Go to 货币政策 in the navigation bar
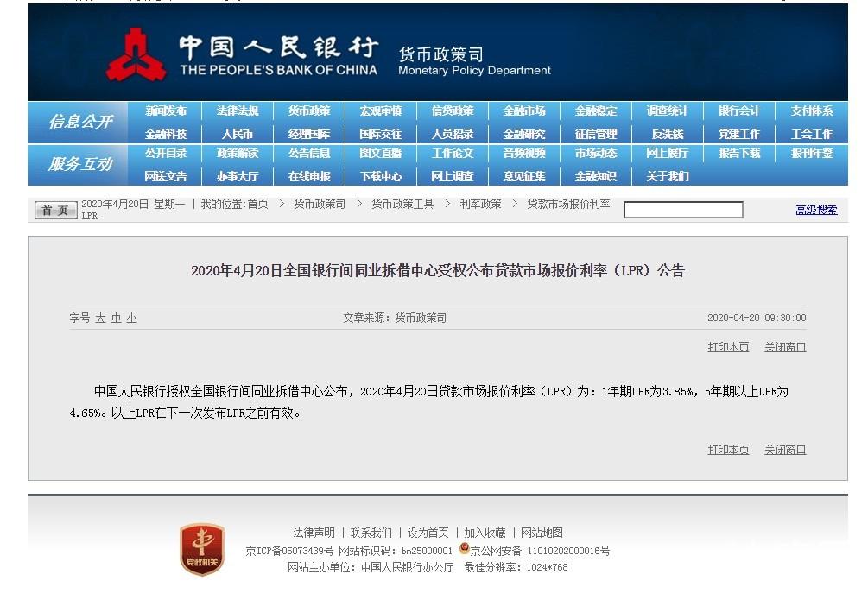This screenshot has height=606, width=868. [x=309, y=110]
